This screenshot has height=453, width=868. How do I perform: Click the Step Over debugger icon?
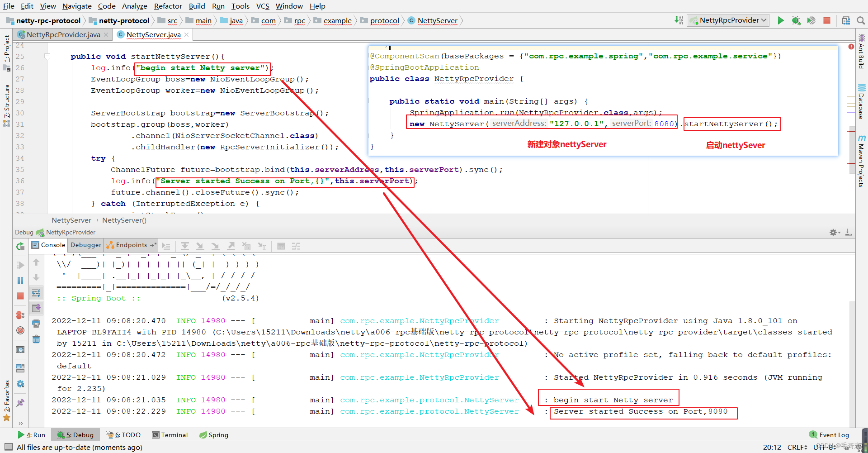pos(185,246)
